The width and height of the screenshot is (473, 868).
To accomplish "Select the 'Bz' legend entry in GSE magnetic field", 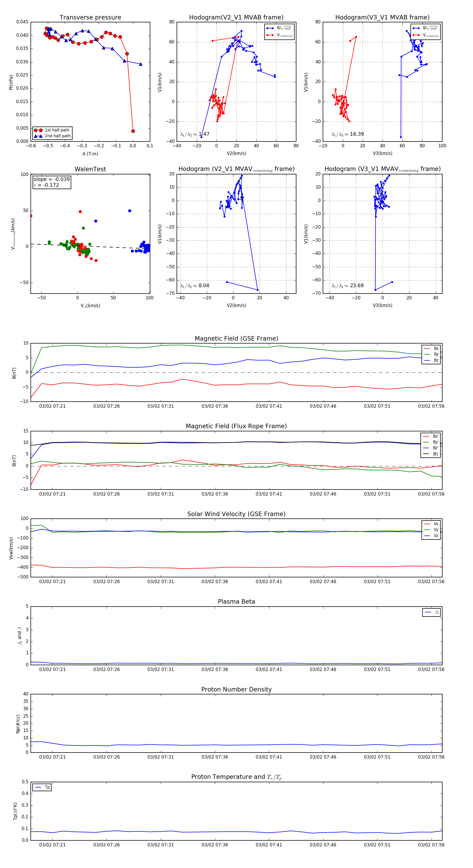I will coord(431,360).
